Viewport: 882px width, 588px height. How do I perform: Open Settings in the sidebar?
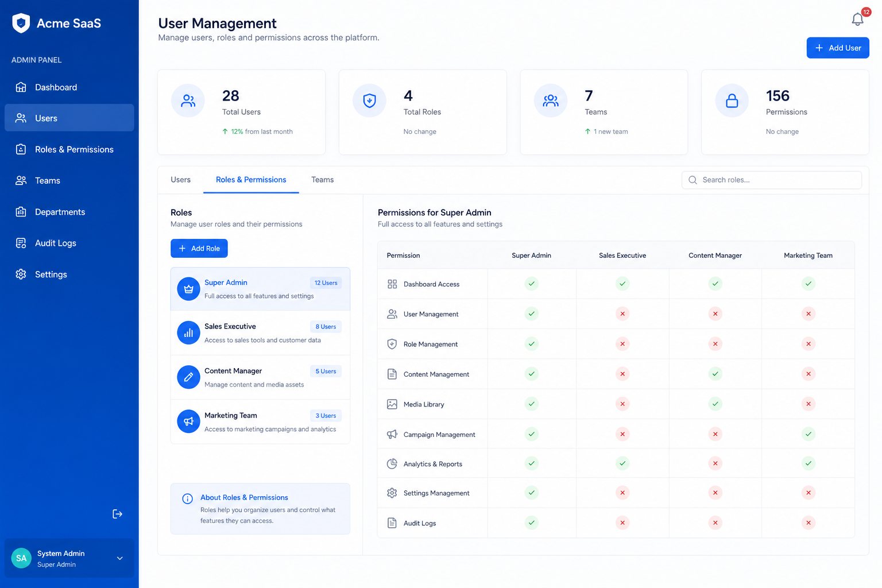[x=69, y=274]
